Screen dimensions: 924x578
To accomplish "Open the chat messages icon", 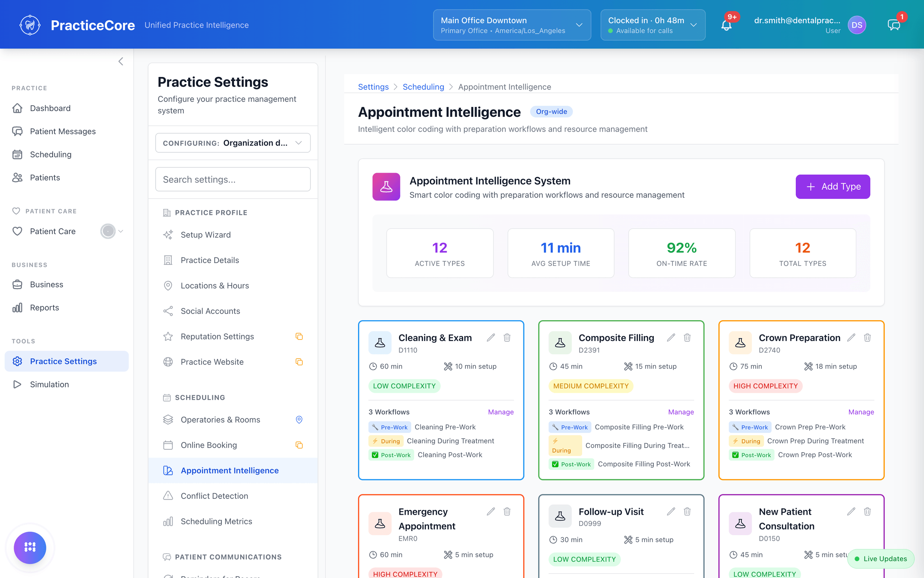I will tap(893, 25).
